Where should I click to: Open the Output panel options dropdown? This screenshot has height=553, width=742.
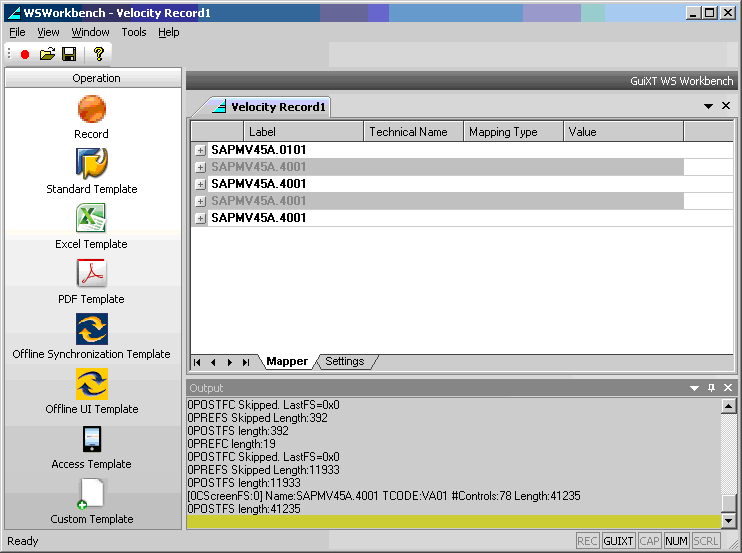694,388
